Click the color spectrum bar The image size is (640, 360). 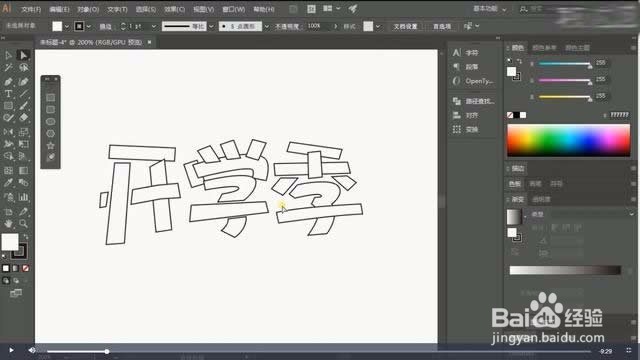(x=569, y=140)
